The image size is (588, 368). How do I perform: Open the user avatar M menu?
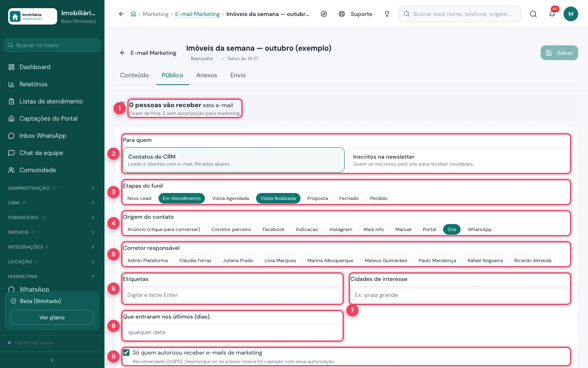click(x=571, y=14)
